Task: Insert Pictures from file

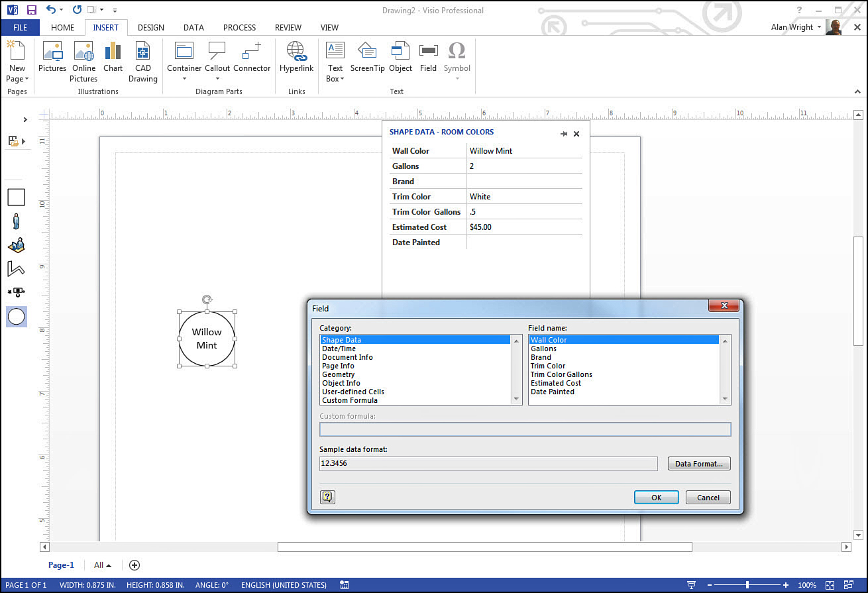Action: [x=52, y=58]
